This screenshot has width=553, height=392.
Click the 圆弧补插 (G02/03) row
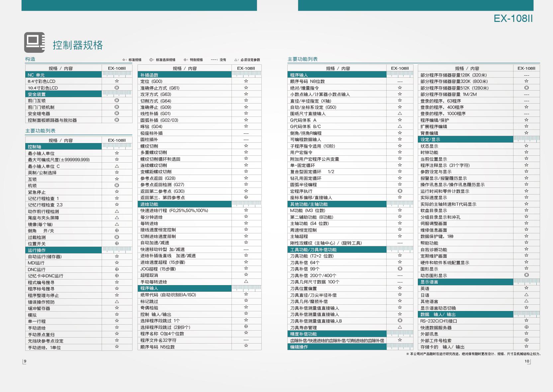pos(200,120)
